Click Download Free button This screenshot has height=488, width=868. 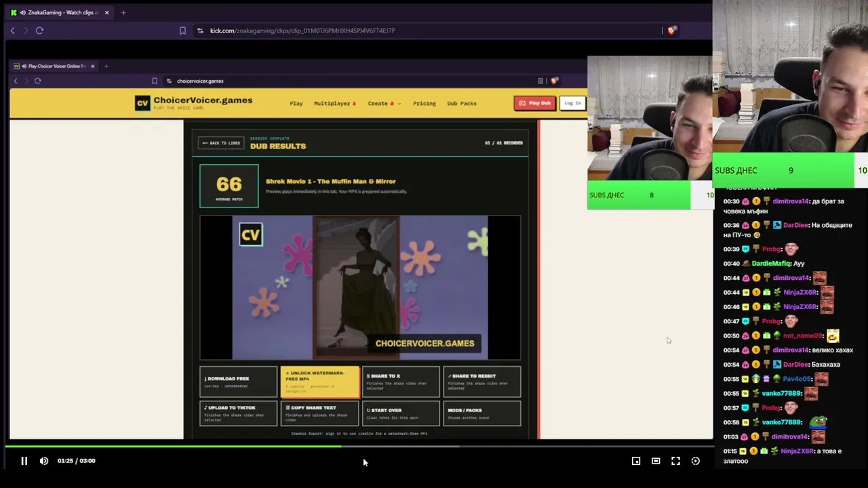pos(239,382)
